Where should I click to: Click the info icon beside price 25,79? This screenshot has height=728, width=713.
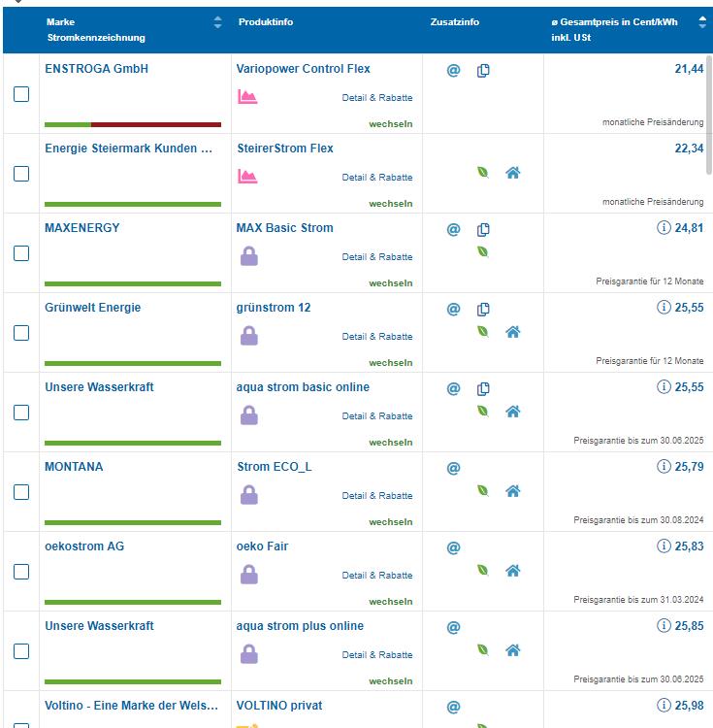click(664, 466)
